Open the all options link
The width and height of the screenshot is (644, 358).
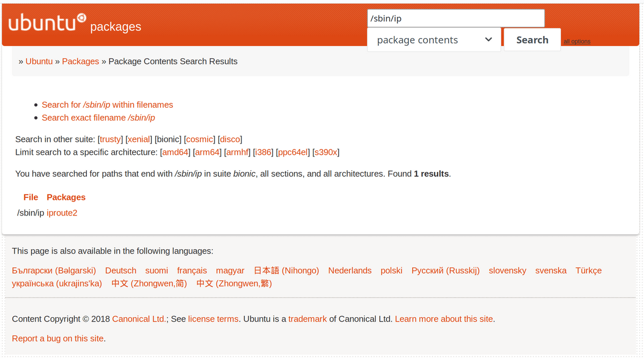click(577, 42)
